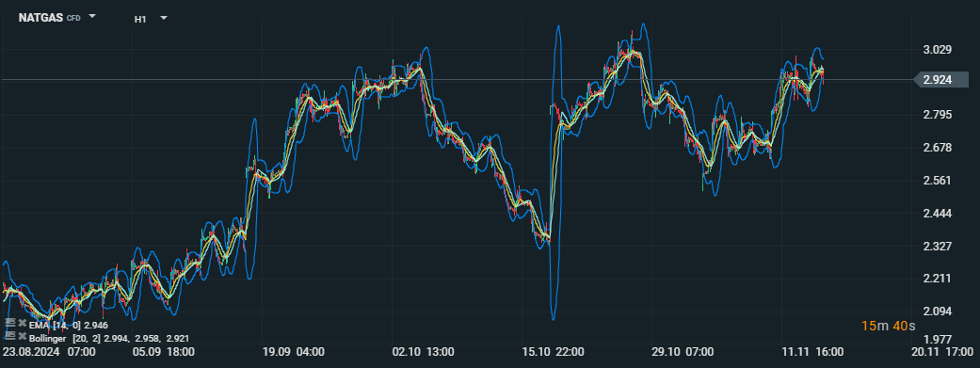The width and height of the screenshot is (980, 368).
Task: Open settings for the EMA indicator
Action: 9,323
